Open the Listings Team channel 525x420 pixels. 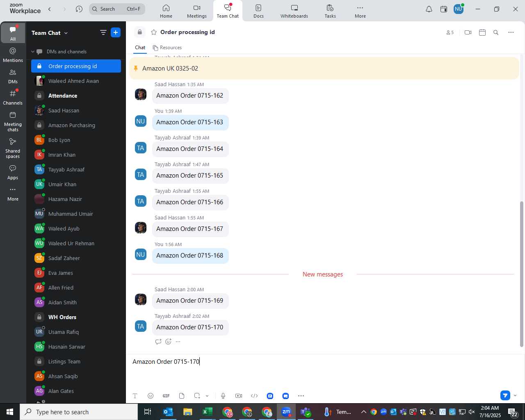pos(76,361)
